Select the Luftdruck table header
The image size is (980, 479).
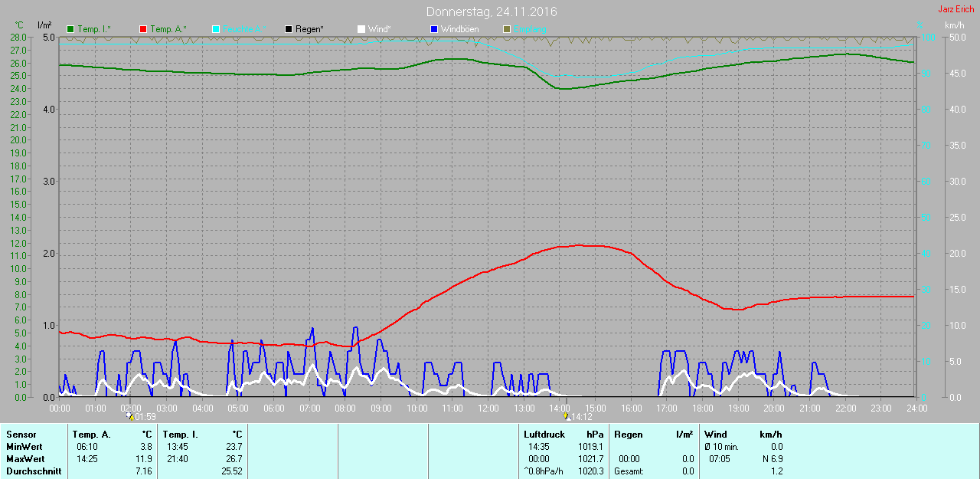pos(544,435)
